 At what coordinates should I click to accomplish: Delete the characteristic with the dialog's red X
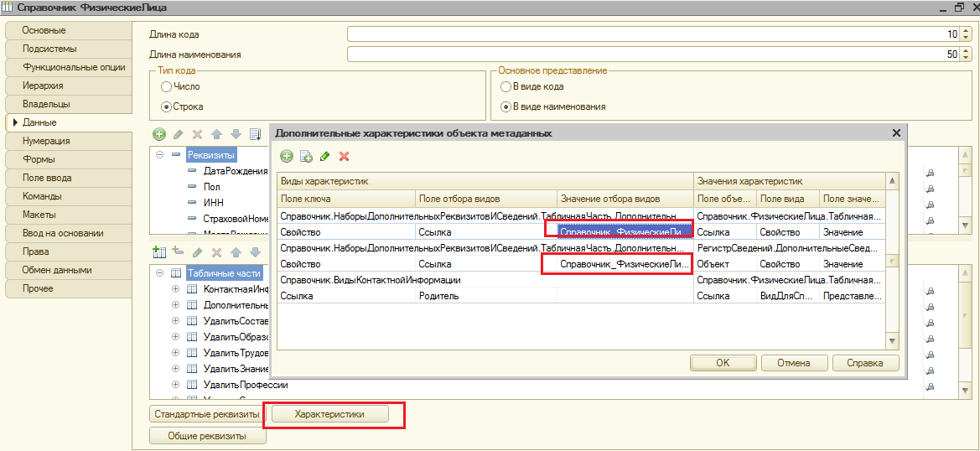click(x=343, y=156)
